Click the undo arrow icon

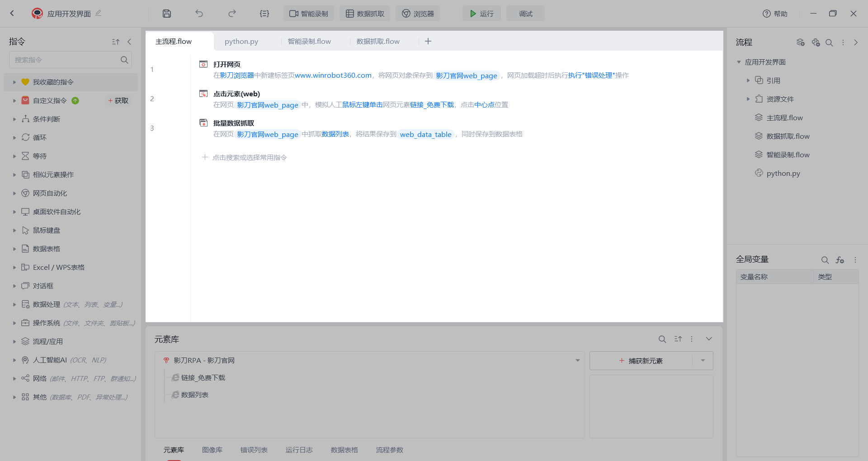click(199, 14)
